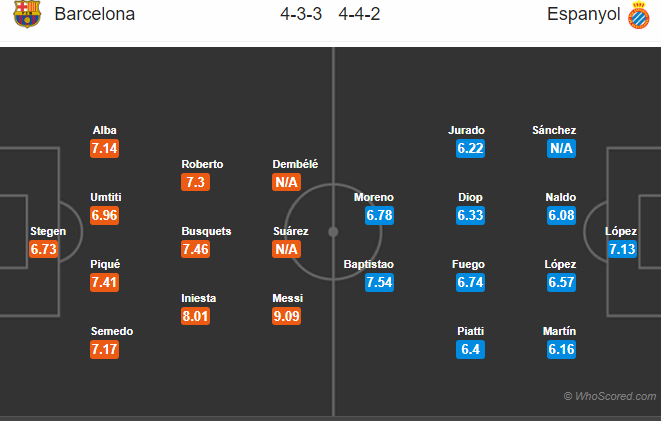Select Fuego's 6.74 rating badge
The height and width of the screenshot is (421, 661).
[470, 282]
